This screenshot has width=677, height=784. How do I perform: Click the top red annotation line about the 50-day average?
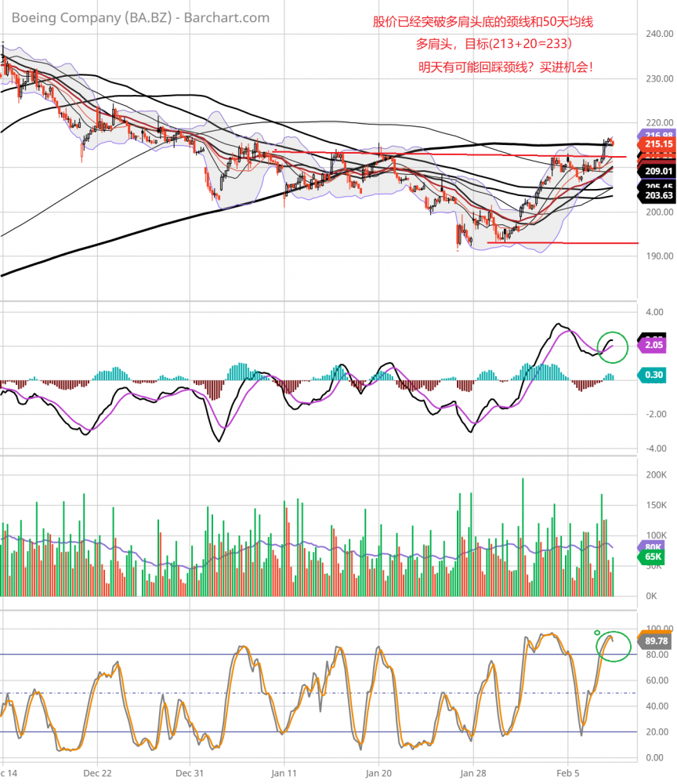point(483,22)
